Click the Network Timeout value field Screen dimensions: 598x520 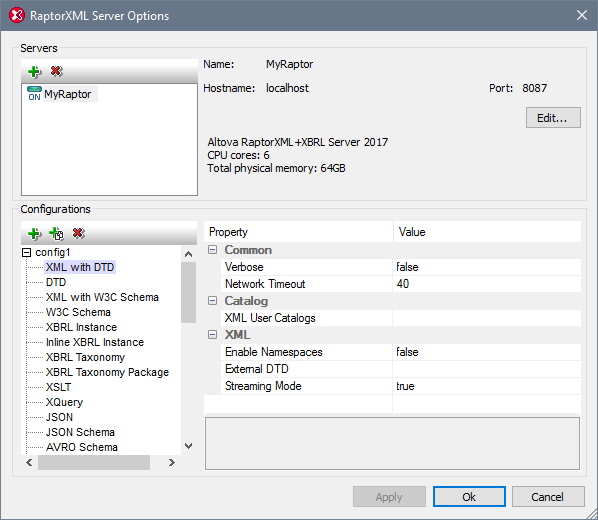point(487,284)
